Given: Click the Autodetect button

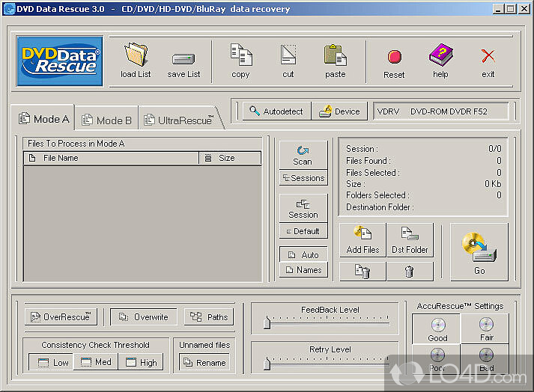Looking at the screenshot, I should [x=276, y=111].
